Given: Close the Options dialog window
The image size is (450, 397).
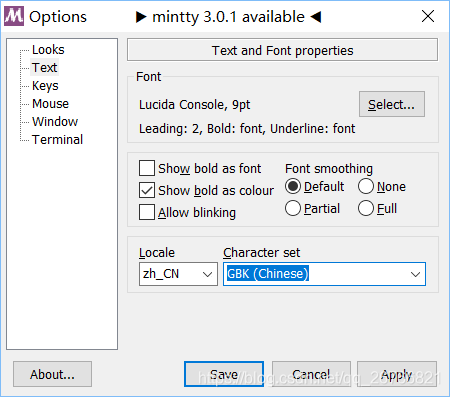Looking at the screenshot, I should [x=428, y=16].
